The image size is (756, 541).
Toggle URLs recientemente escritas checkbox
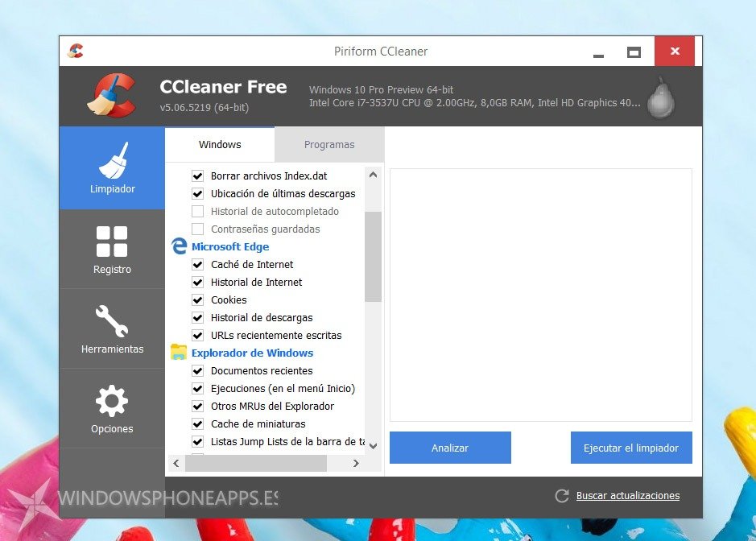point(198,335)
